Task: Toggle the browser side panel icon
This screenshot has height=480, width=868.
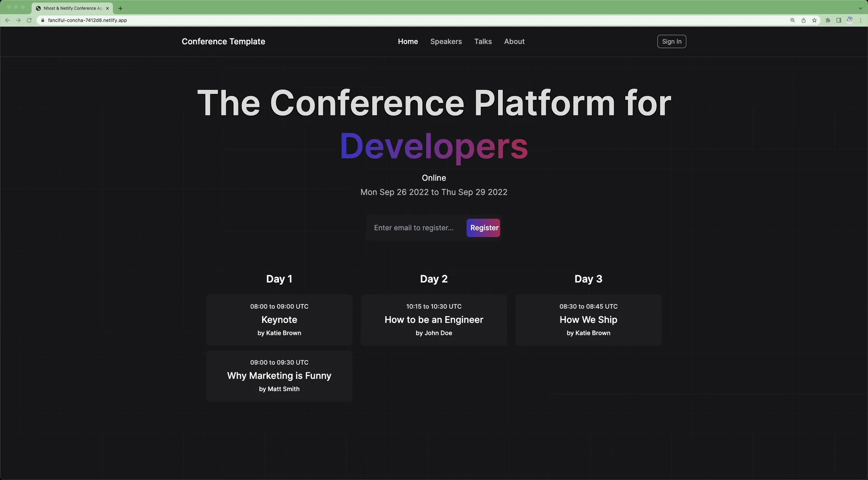Action: (839, 20)
